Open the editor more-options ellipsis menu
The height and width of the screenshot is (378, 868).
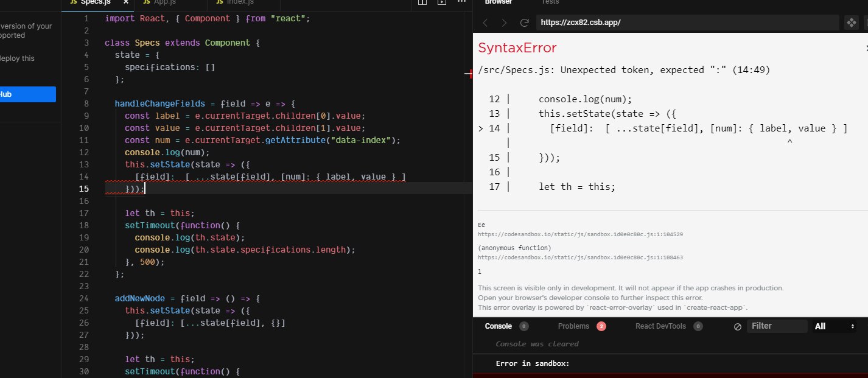461,2
